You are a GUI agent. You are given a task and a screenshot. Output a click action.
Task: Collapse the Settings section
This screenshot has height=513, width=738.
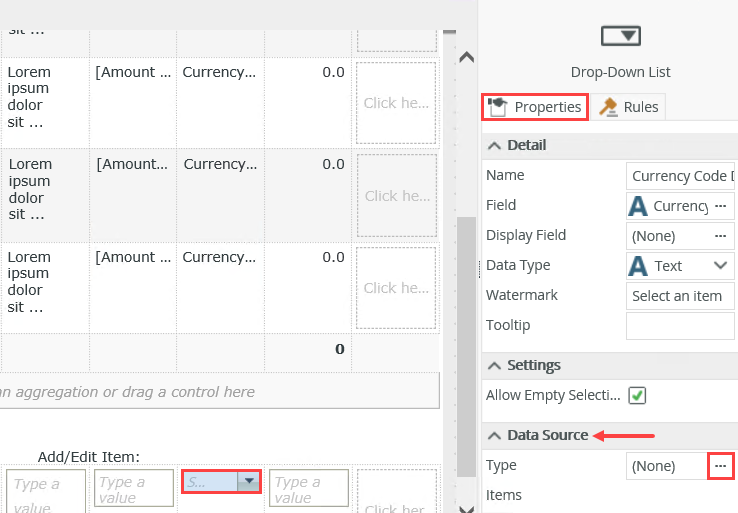(x=494, y=366)
